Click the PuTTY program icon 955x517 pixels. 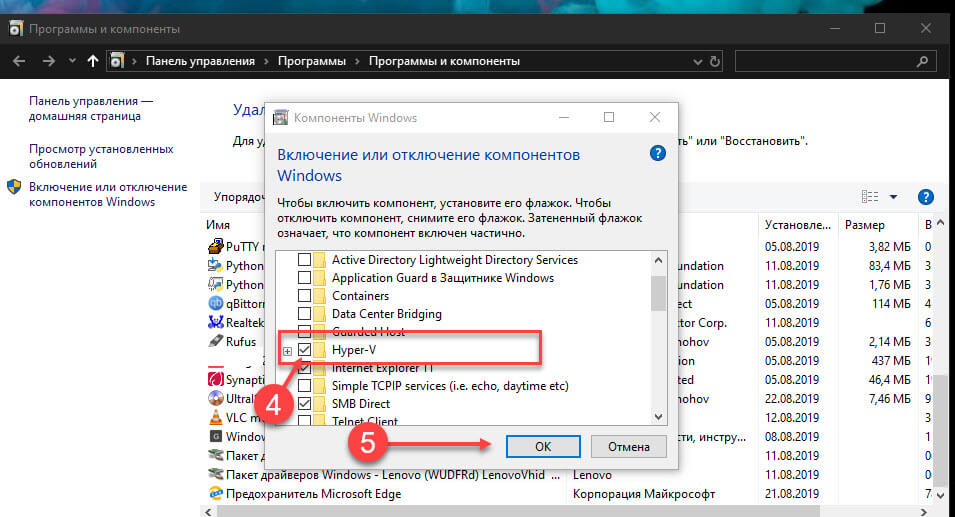[216, 246]
